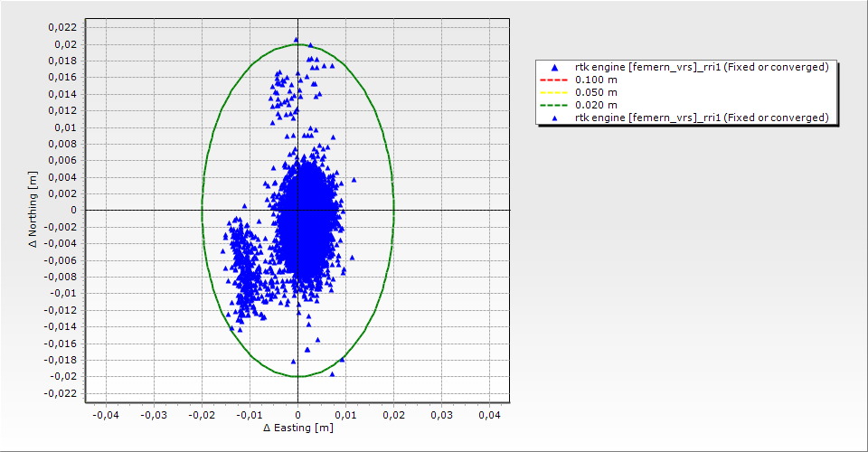
Task: Click the yellow dashed line legend swatch
Action: coord(554,92)
